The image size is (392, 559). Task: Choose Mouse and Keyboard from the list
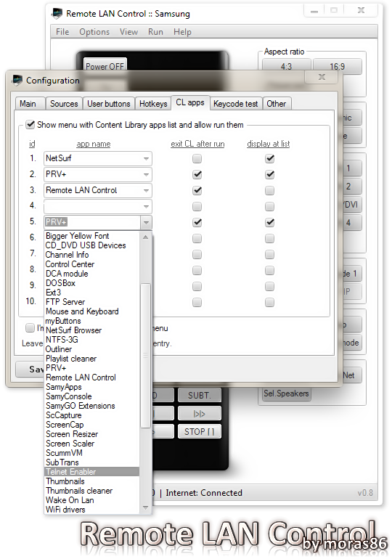[91, 311]
